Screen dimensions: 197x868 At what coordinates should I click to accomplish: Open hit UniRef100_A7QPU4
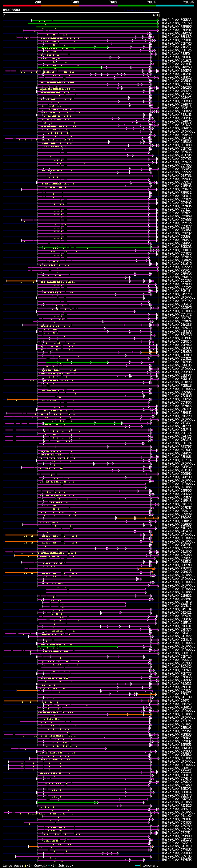coord(177,30)
